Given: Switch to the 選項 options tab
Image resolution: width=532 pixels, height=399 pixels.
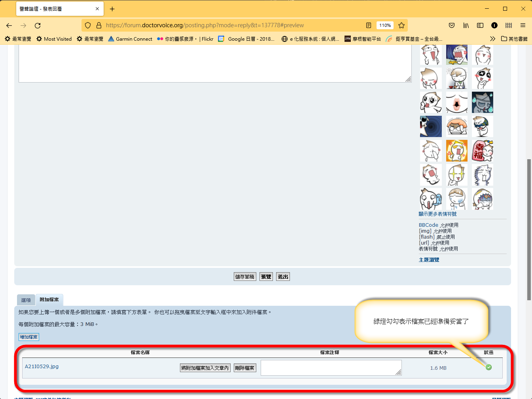Looking at the screenshot, I should pyautogui.click(x=26, y=300).
